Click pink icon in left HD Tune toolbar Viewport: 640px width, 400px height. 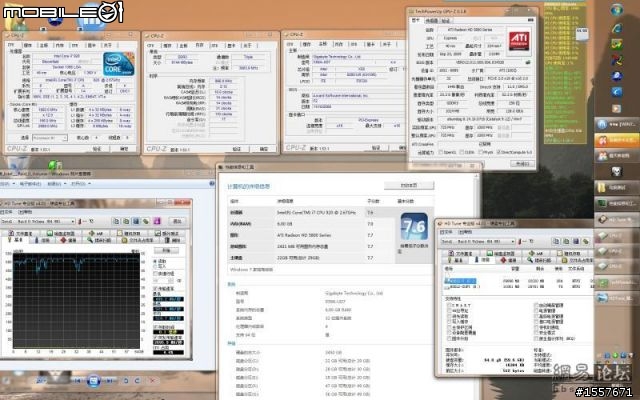pyautogui.click(x=157, y=221)
